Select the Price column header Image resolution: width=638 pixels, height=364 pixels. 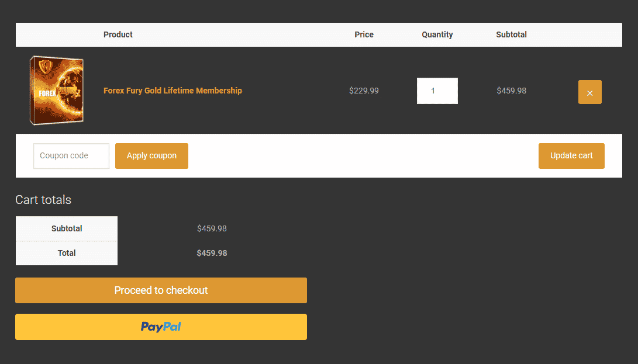(364, 34)
